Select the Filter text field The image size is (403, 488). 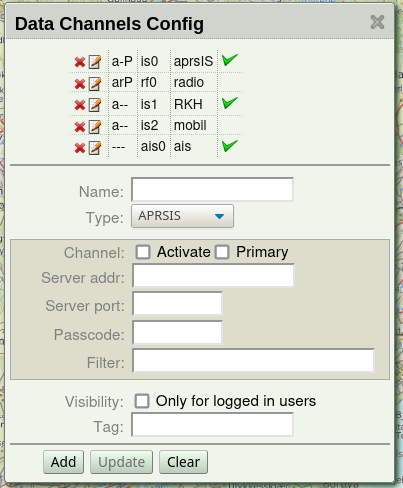pos(253,361)
